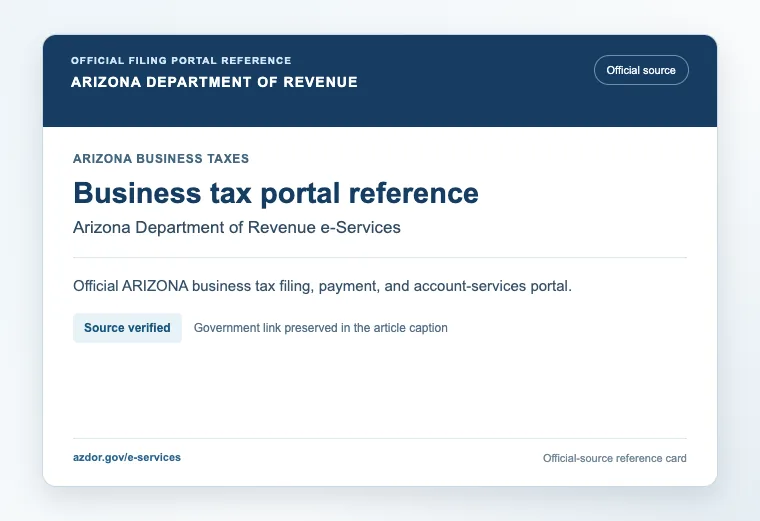Click the Government link preserved caption note
Screen dimensions: 760x521
321,328
